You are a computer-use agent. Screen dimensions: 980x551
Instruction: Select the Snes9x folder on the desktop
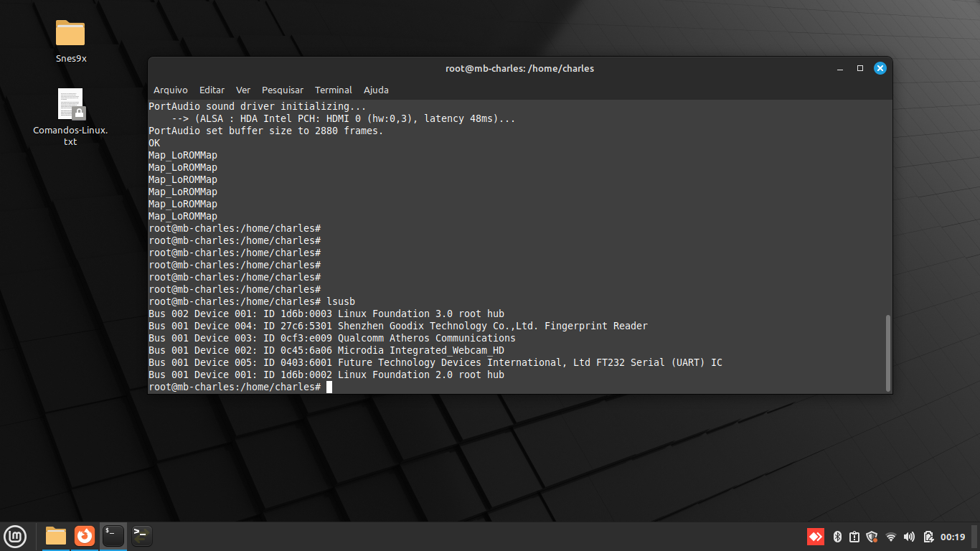click(x=70, y=42)
